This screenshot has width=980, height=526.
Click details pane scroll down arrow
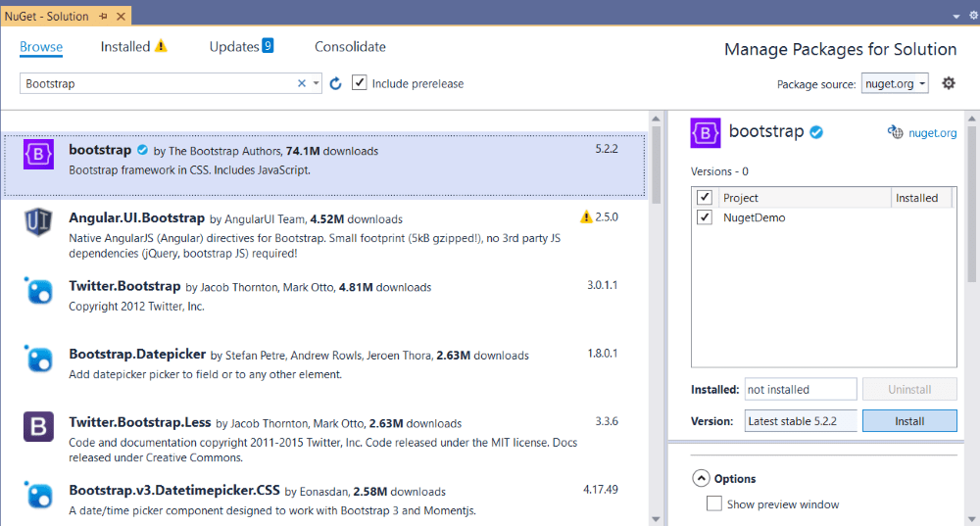coord(972,518)
